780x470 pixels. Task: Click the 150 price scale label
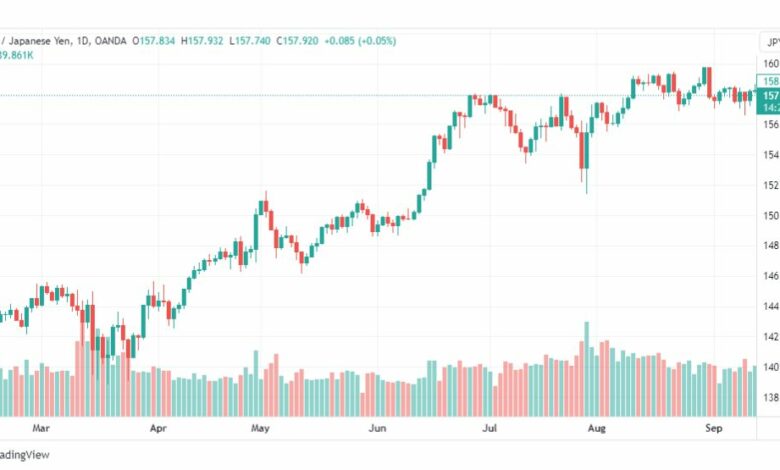pos(771,215)
